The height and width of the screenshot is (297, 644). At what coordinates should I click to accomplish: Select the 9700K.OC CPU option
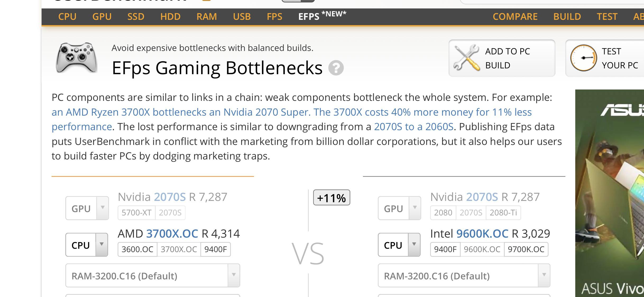(526, 249)
